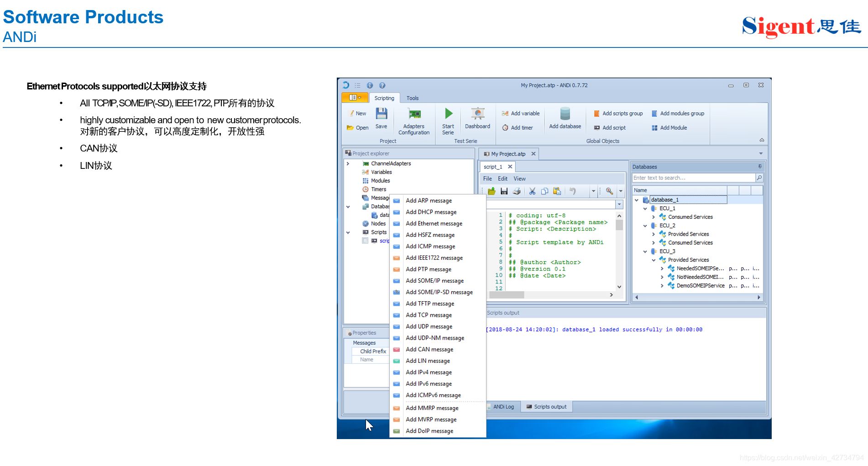The image size is (868, 466).
Task: Click the cut scissors icon in the script toolbar
Action: tap(532, 191)
